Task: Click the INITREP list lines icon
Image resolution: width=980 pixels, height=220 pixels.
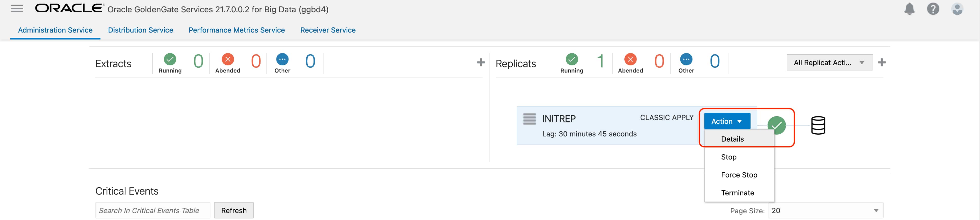Action: tap(529, 119)
